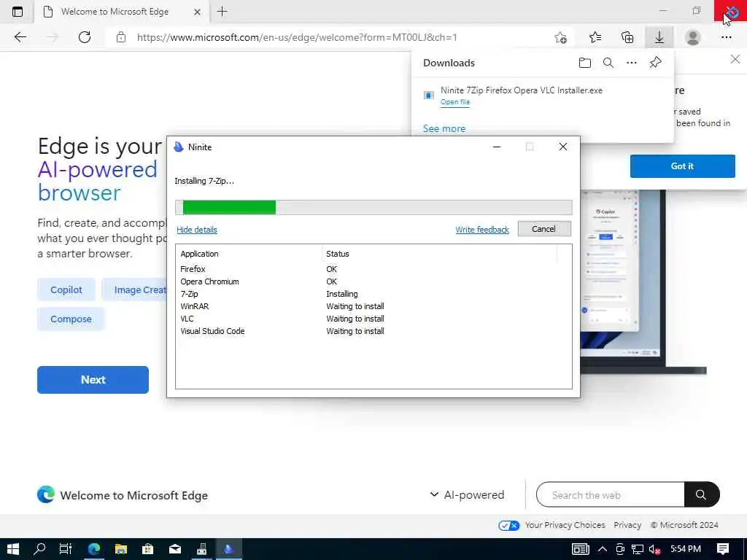The height and width of the screenshot is (560, 747).
Task: Show hidden tray icons chevron
Action: tap(602, 549)
